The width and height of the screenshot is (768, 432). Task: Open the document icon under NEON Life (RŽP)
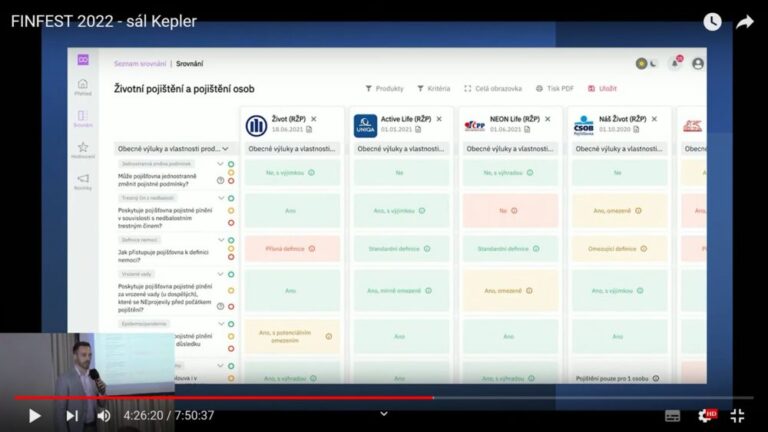(527, 129)
